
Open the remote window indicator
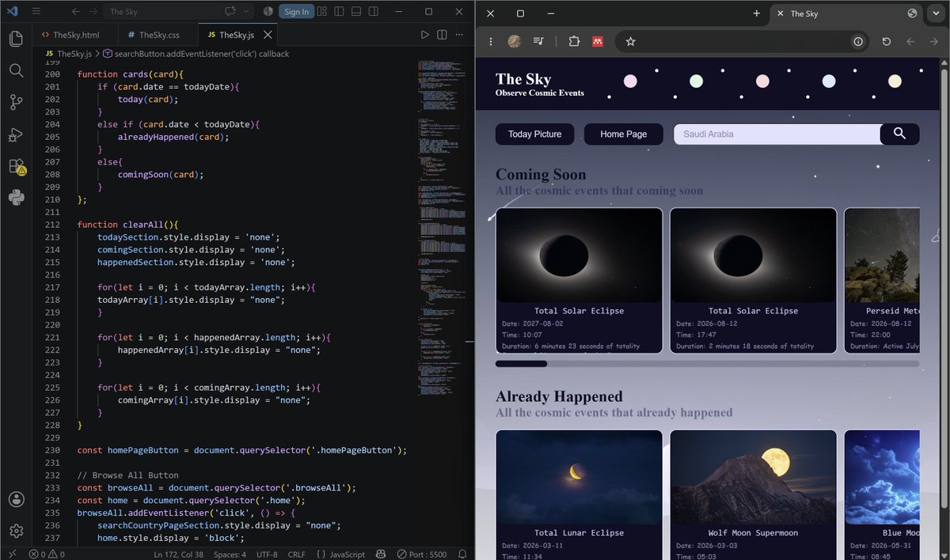[x=12, y=554]
